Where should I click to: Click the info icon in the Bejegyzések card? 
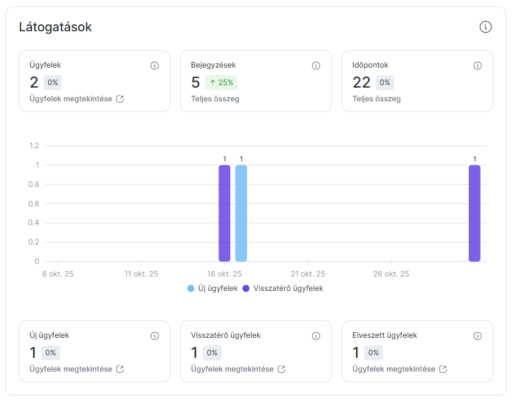[316, 66]
